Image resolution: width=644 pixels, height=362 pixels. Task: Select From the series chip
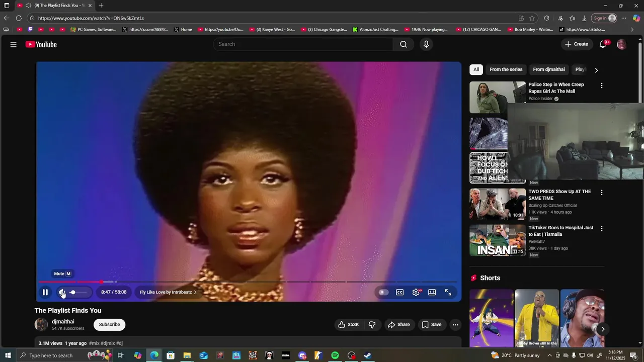[x=506, y=69]
